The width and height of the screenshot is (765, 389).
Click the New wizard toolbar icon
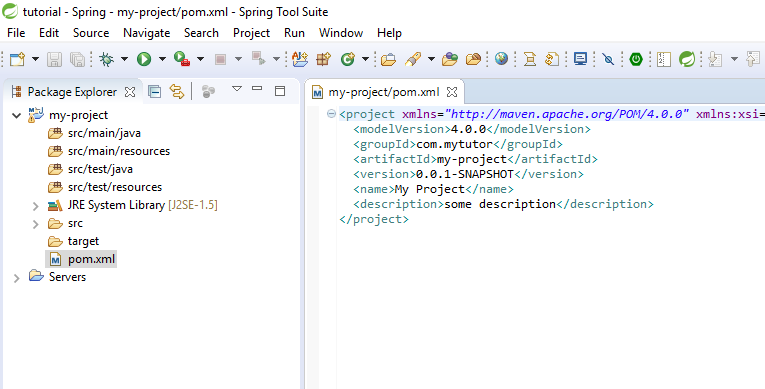point(18,59)
